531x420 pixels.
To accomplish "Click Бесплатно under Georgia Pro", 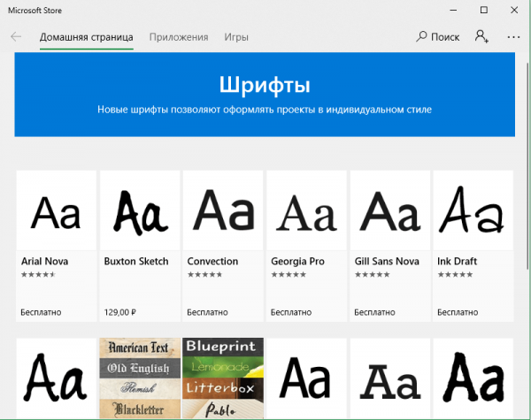I will click(291, 312).
